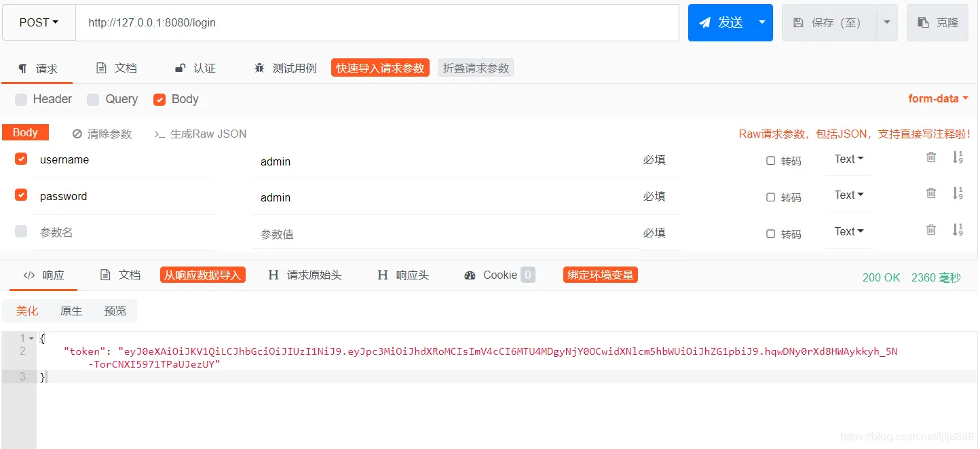Click the Raw请求参数 hint link
This screenshot has height=449, width=980.
point(854,134)
